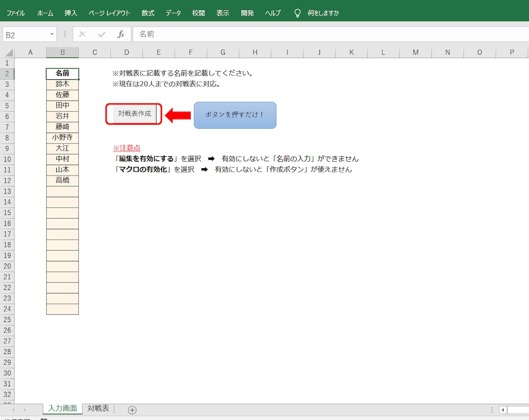
Task: Click the formula bar showing 名前
Action: [331, 34]
